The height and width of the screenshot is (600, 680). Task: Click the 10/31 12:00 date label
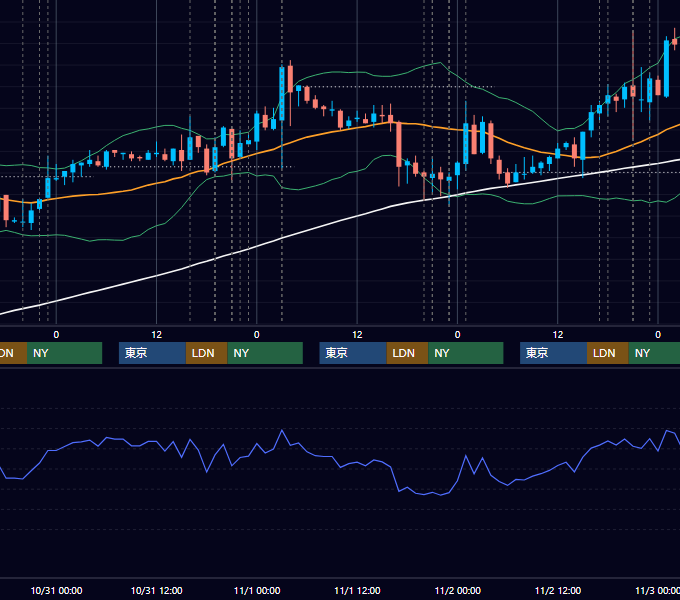coord(157,590)
